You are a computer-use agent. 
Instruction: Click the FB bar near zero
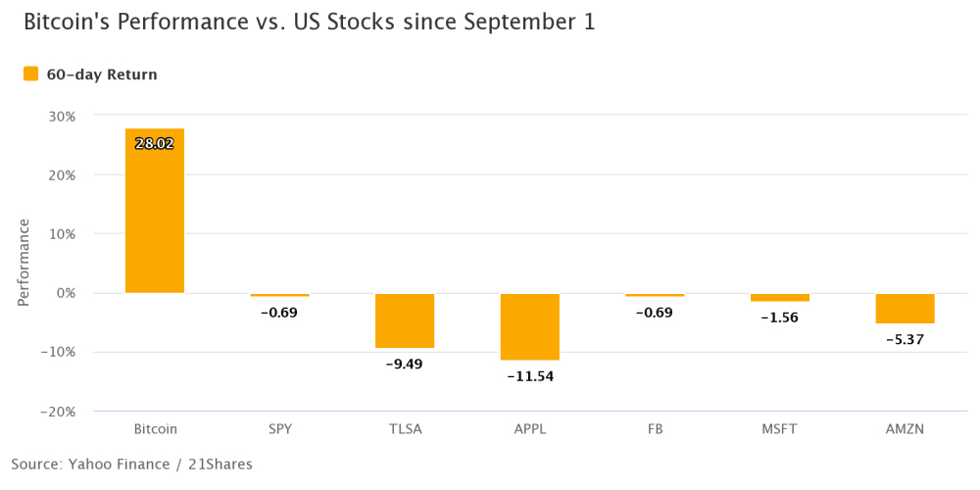[x=655, y=295]
